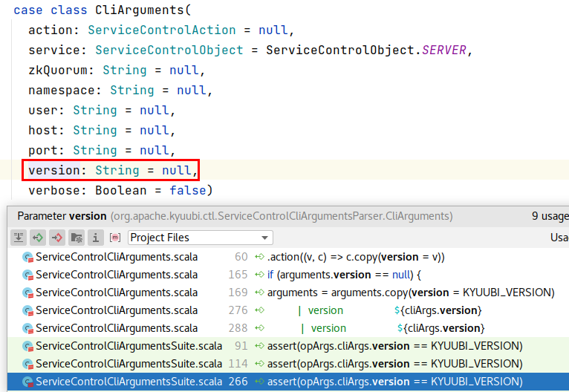Image resolution: width=569 pixels, height=392 pixels.
Task: Select the Suite usage at line 114
Action: point(288,363)
